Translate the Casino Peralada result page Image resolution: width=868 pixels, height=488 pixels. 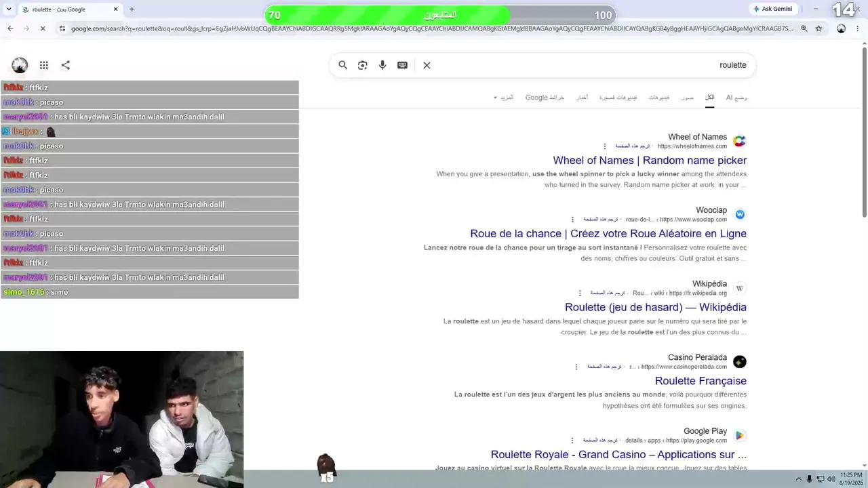coord(604,367)
